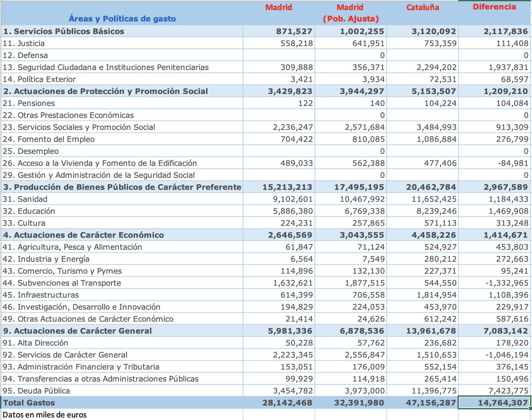The image size is (532, 420).
Task: Select '94. Transferencias a otras Administraciones Públicas'
Action: [101, 378]
